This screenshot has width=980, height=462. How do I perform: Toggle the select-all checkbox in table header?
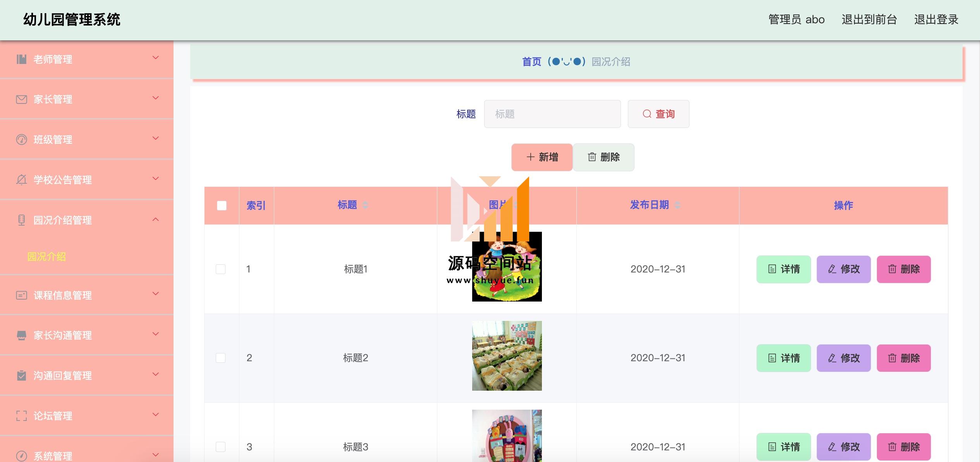[x=222, y=205]
